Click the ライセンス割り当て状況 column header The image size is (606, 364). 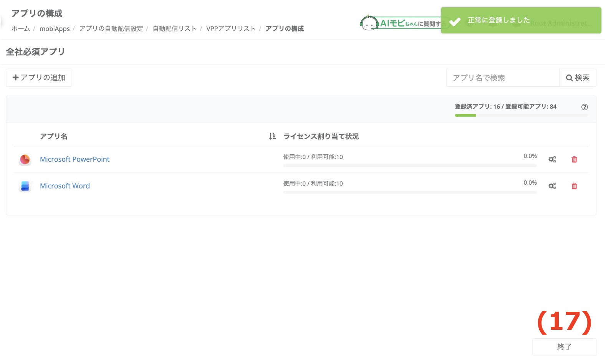coord(321,136)
